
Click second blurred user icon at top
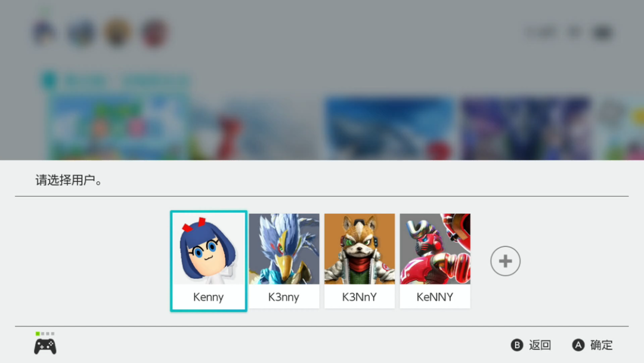[x=81, y=33]
